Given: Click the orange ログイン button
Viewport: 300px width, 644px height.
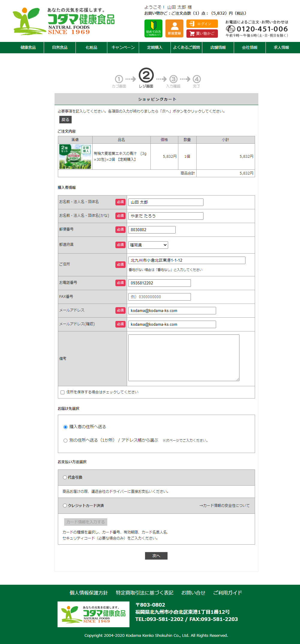Looking at the screenshot, I should pyautogui.click(x=202, y=24).
